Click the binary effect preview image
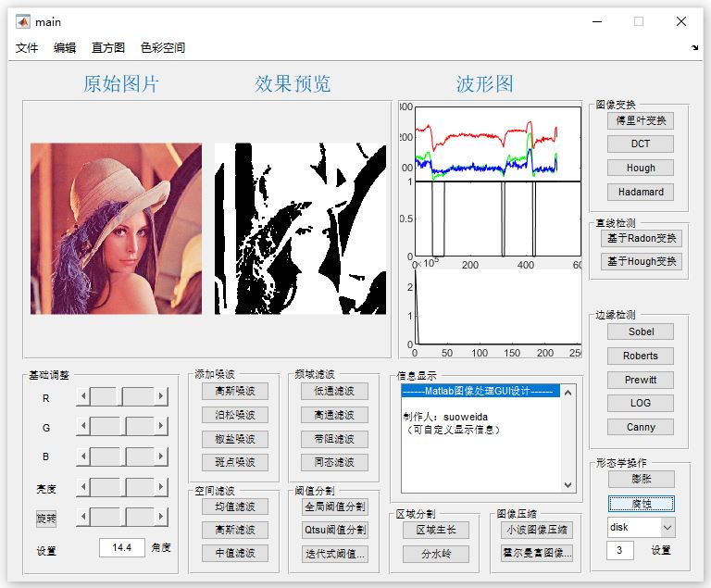Viewport: 711px width, 588px height. pos(300,229)
